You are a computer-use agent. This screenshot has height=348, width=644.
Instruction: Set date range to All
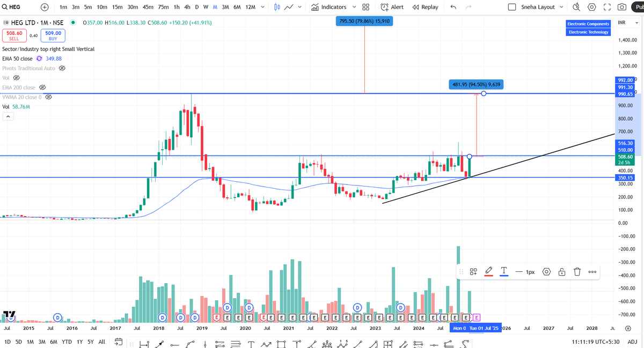[x=102, y=342]
